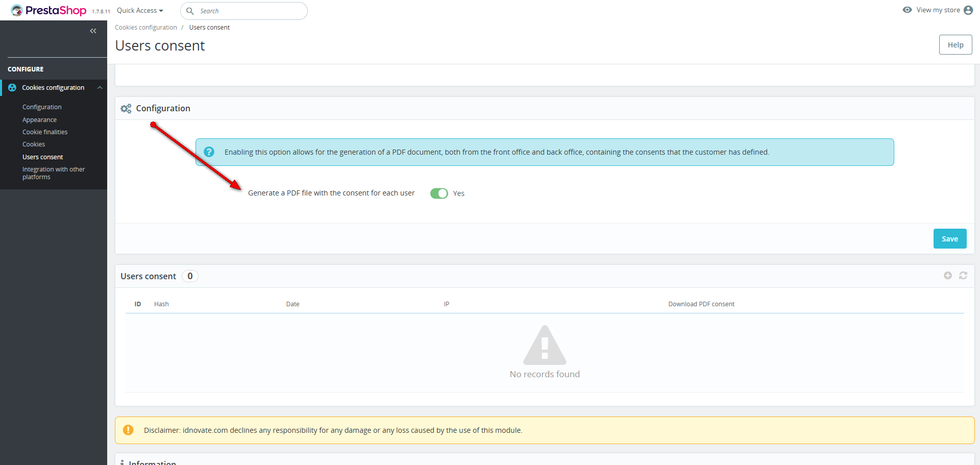This screenshot has height=465, width=980.
Task: Click the Download PDF consent column header
Action: [701, 304]
